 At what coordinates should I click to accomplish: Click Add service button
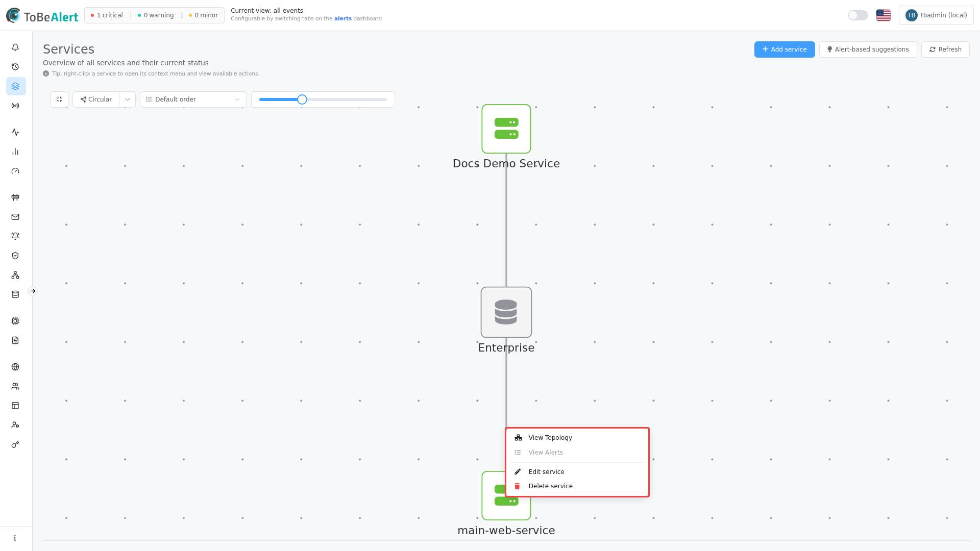[785, 49]
